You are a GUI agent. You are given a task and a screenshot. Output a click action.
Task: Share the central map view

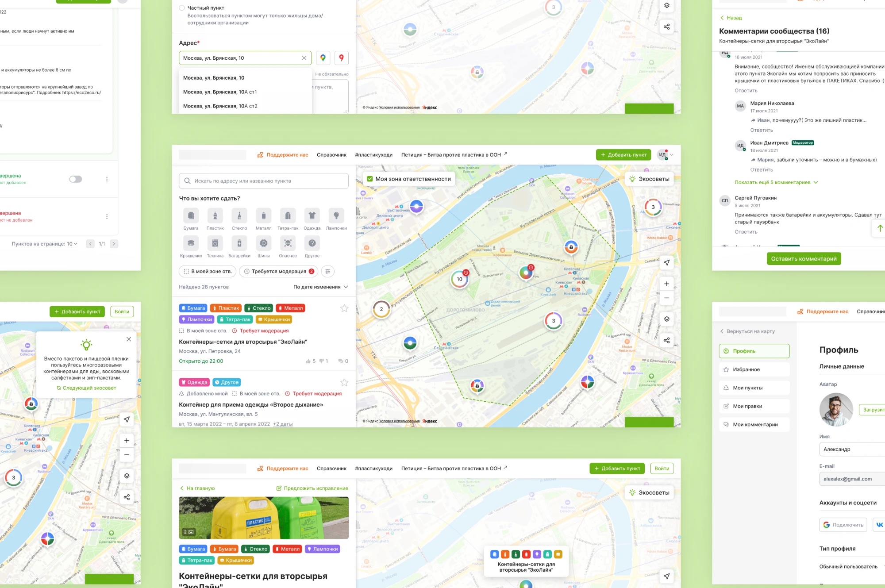pyautogui.click(x=666, y=340)
